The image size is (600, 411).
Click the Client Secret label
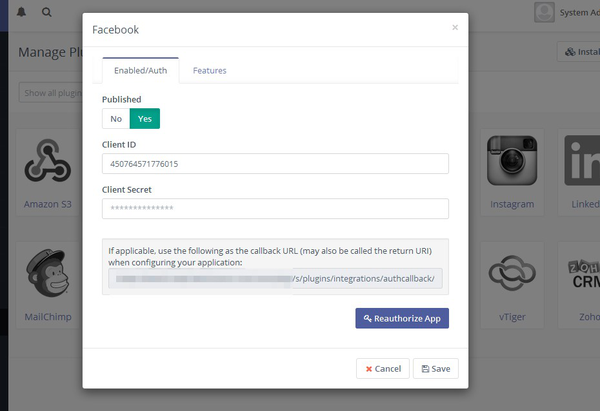pyautogui.click(x=127, y=190)
